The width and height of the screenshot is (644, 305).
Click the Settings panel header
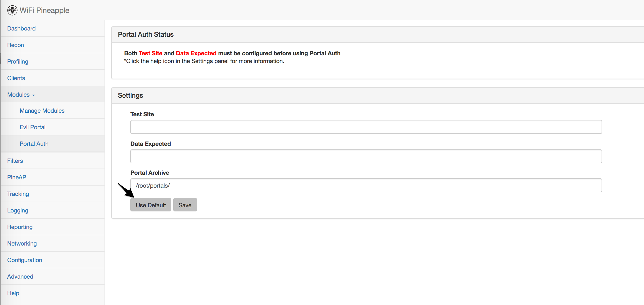[x=378, y=96]
